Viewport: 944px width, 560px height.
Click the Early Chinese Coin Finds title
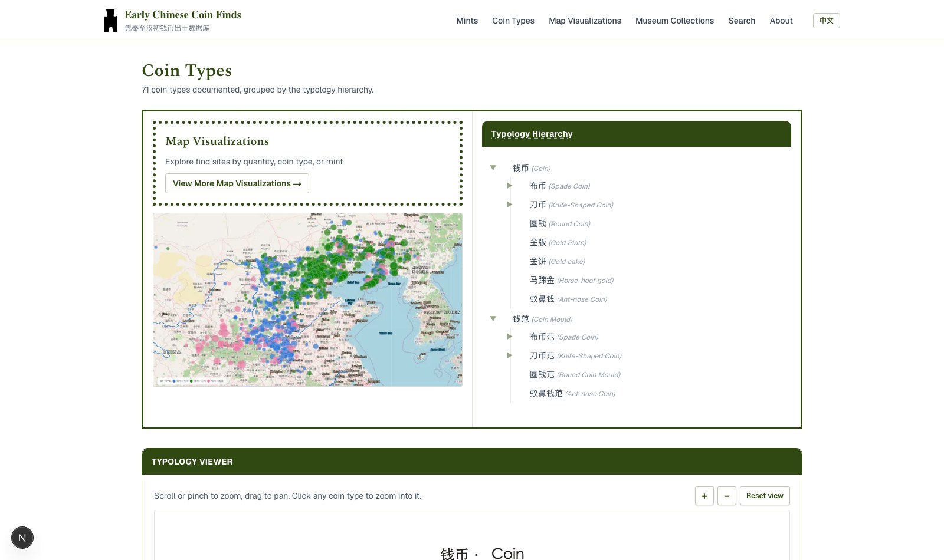coord(183,15)
